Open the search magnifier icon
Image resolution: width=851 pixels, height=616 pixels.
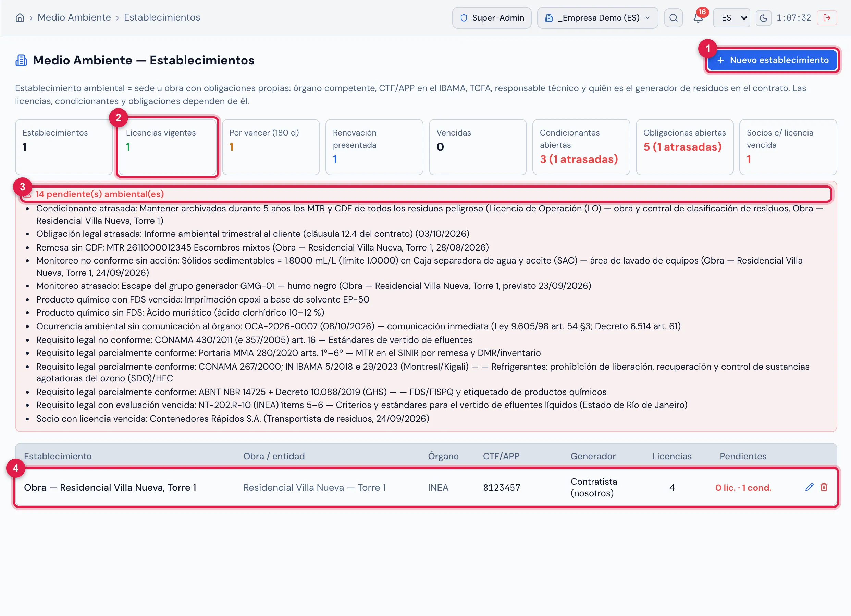click(673, 17)
